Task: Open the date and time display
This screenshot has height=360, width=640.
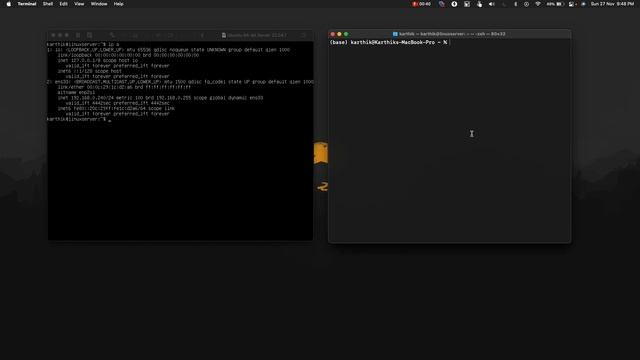Action: click(x=612, y=4)
